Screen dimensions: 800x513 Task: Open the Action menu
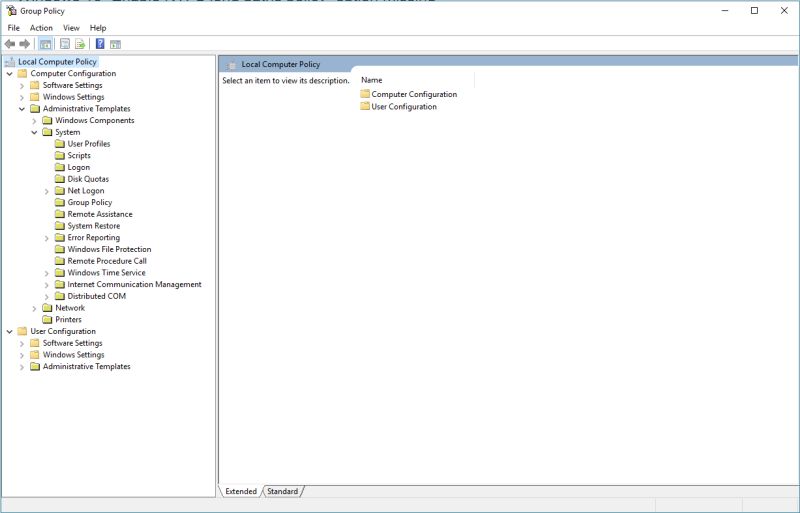pyautogui.click(x=41, y=28)
